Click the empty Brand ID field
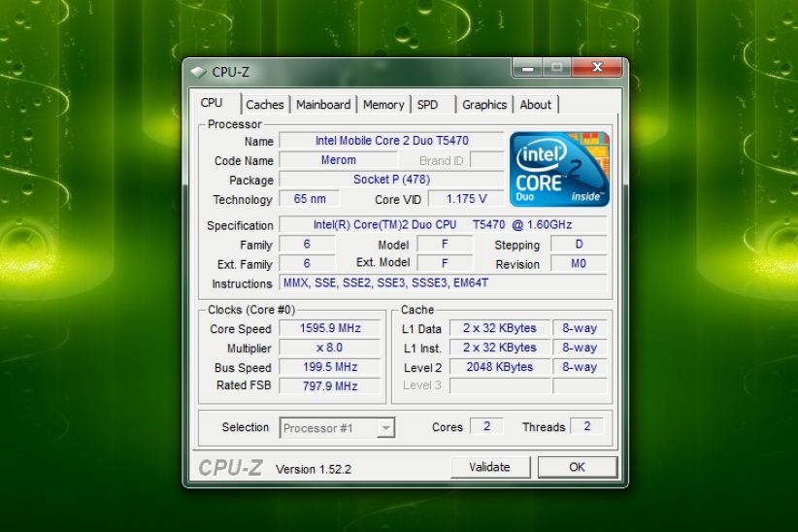The height and width of the screenshot is (532, 798). [487, 160]
